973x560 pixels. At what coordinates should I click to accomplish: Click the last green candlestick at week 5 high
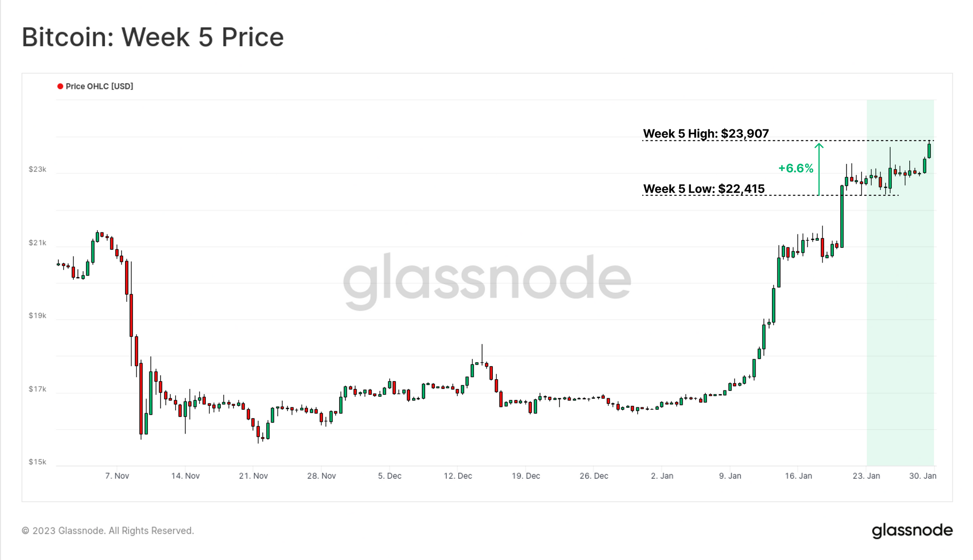(929, 150)
